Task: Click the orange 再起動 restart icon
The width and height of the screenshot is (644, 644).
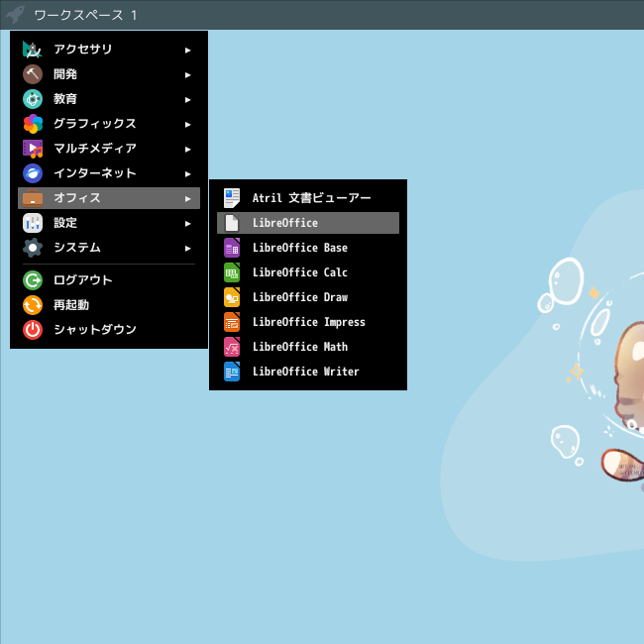Action: click(33, 305)
